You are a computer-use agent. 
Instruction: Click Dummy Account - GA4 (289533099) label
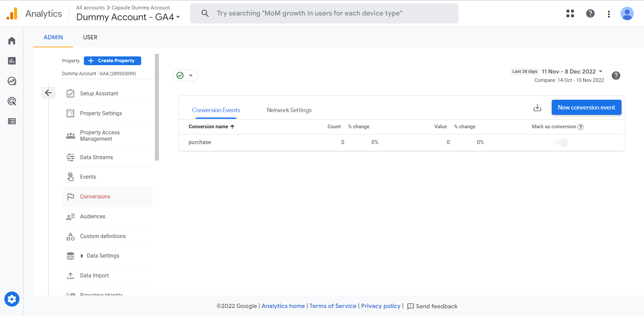click(99, 74)
